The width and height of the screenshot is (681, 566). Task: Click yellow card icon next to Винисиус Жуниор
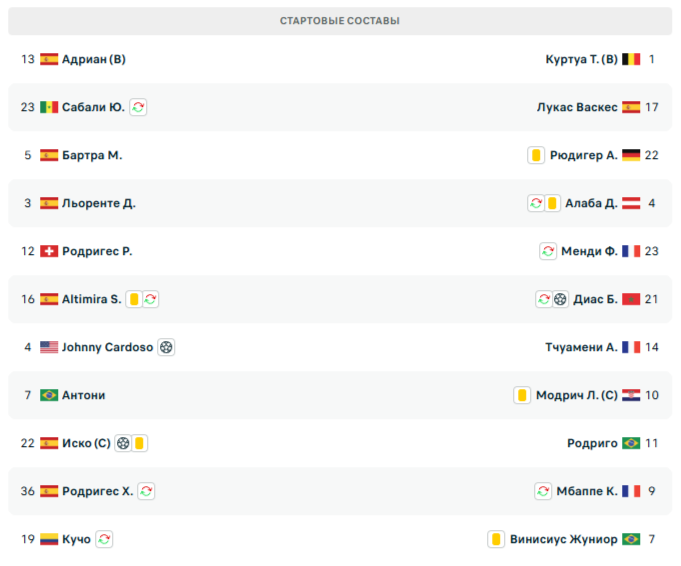pos(496,539)
